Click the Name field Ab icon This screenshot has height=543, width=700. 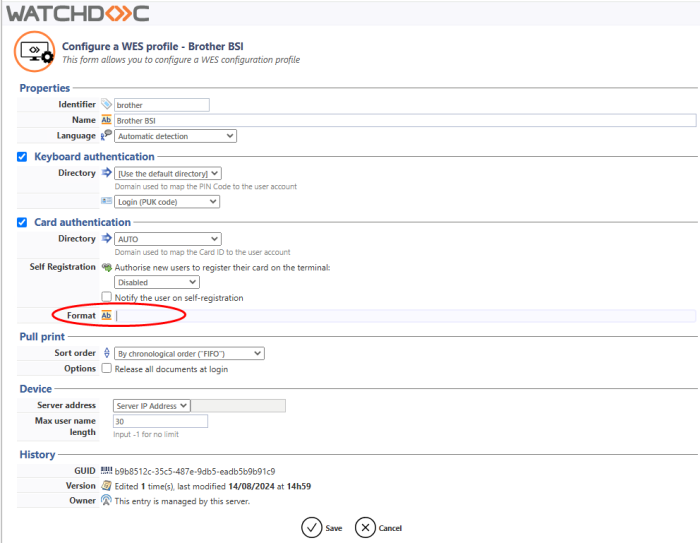107,120
